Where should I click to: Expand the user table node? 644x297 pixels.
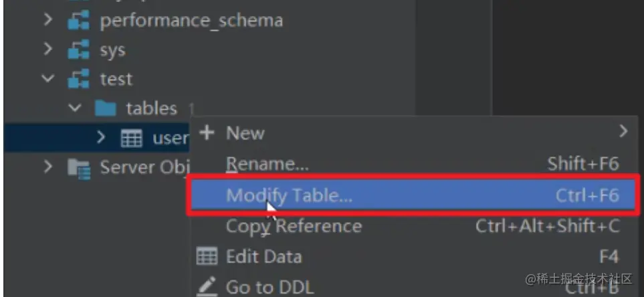coord(100,137)
